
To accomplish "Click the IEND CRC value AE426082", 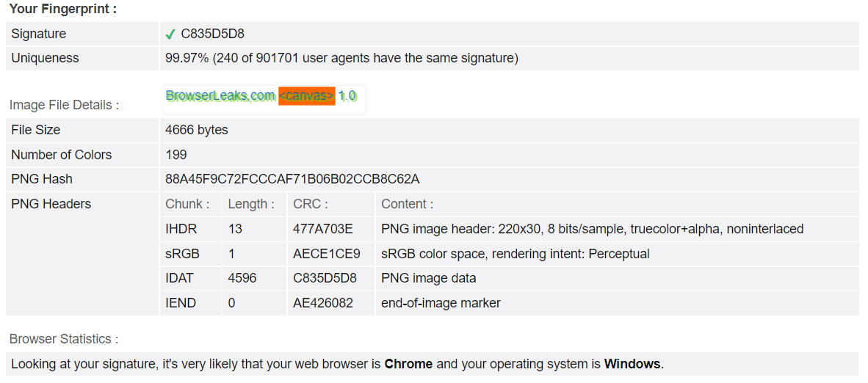I will [322, 303].
